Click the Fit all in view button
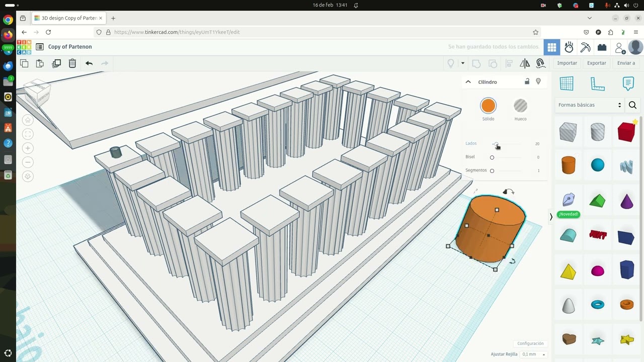The width and height of the screenshot is (644, 362). [x=28, y=134]
